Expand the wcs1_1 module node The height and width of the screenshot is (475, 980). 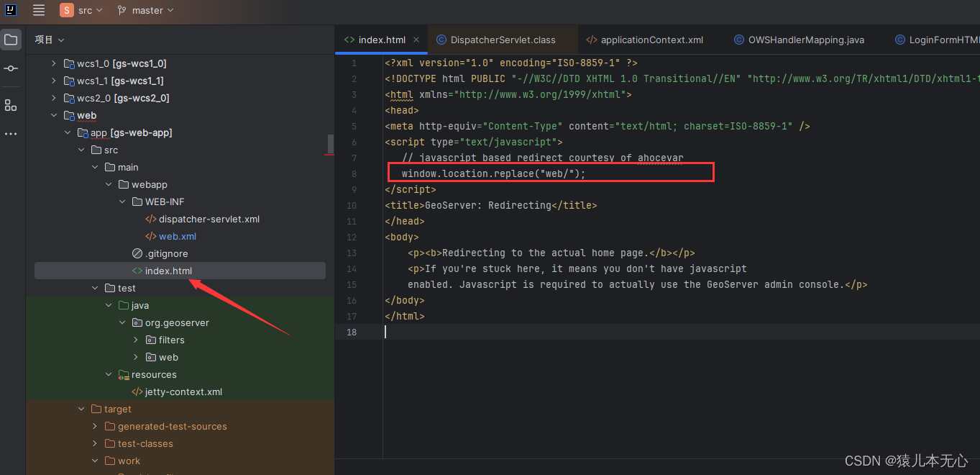coord(53,81)
